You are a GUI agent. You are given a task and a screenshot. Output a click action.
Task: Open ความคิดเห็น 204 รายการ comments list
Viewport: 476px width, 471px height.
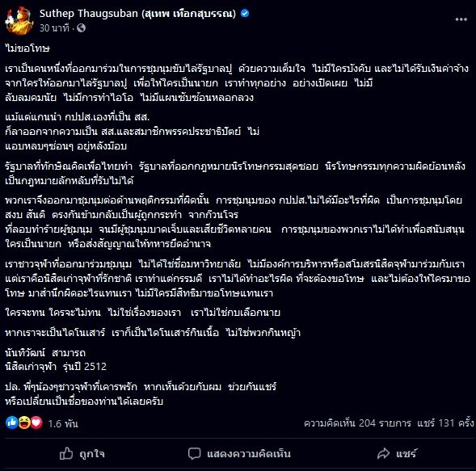357,423
